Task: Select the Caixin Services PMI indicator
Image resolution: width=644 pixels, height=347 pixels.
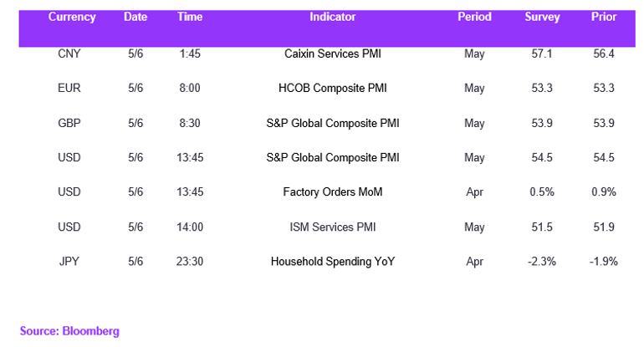Action: pos(333,54)
